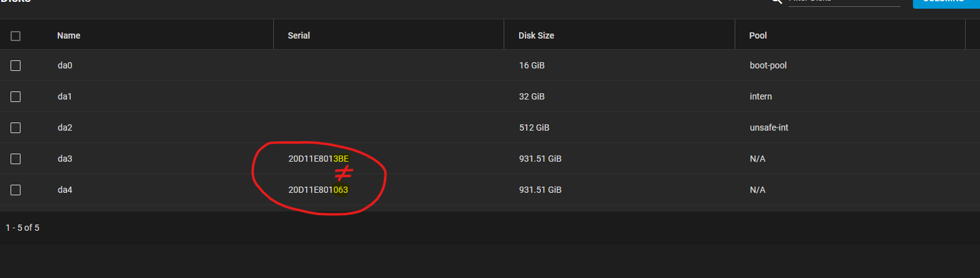
Task: Check the box for disk da1
Action: [16, 96]
